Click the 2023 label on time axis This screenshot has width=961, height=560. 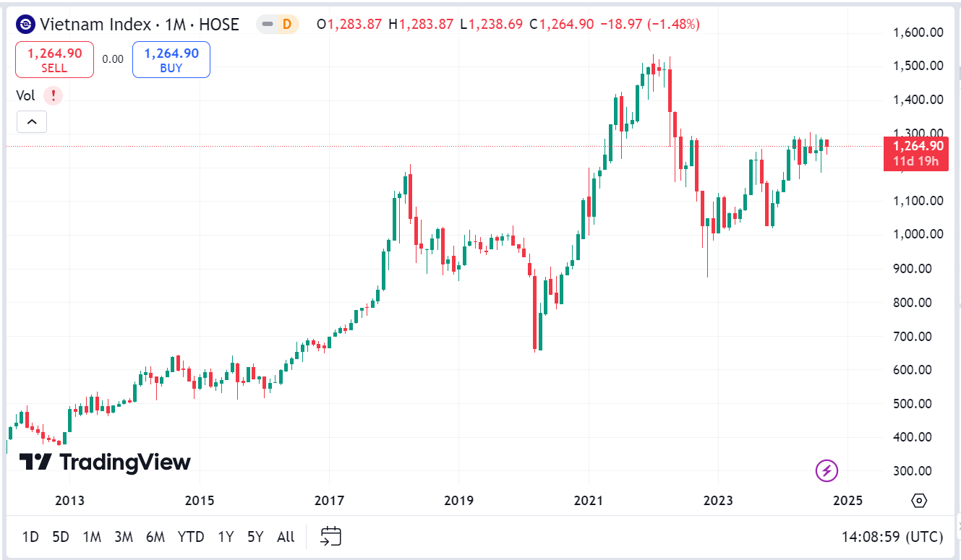point(718,501)
